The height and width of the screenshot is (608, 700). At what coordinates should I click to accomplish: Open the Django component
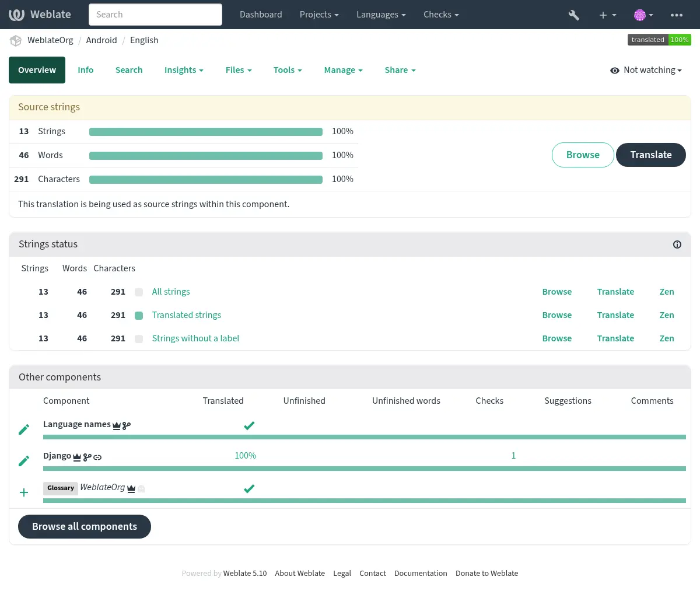(x=57, y=456)
